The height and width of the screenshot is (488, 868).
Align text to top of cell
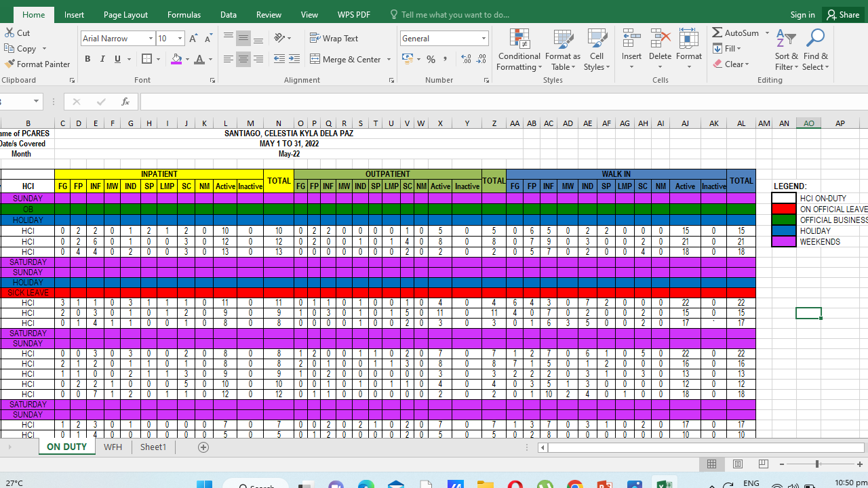[x=229, y=38]
